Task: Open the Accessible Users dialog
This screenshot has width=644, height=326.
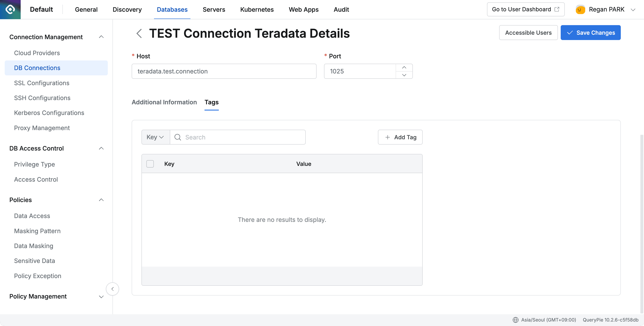Action: tap(528, 33)
